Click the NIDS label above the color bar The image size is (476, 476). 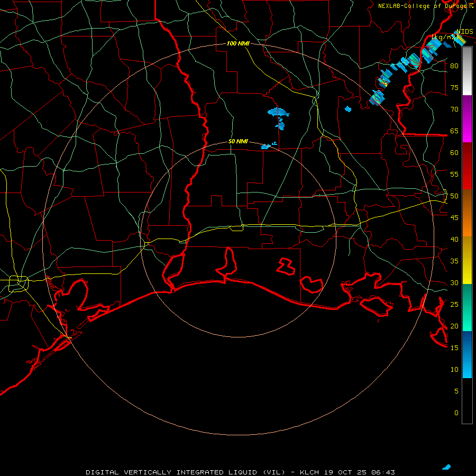pos(465,32)
